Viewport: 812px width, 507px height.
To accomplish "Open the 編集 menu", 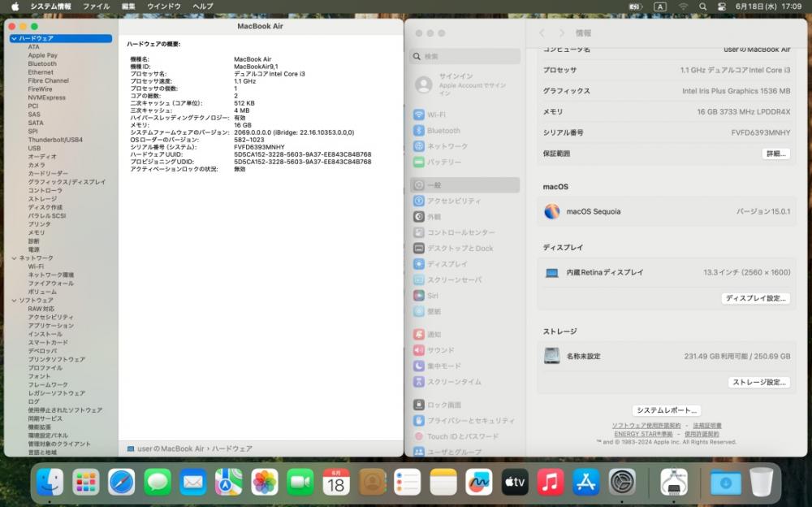I will [128, 6].
